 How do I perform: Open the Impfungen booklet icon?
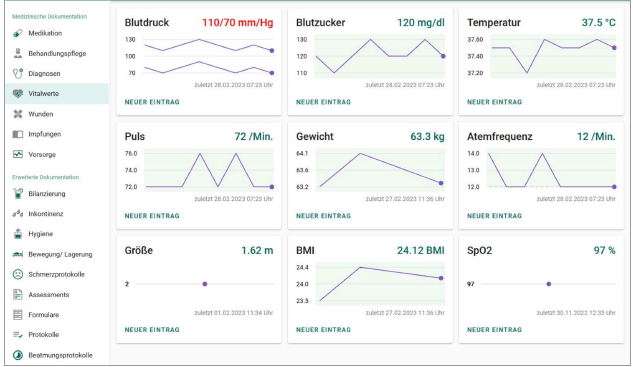click(x=18, y=134)
